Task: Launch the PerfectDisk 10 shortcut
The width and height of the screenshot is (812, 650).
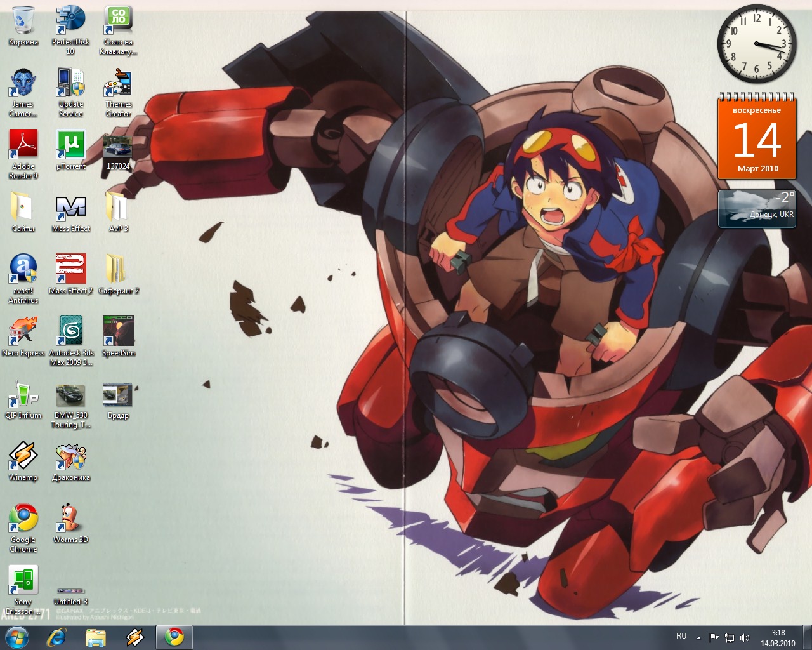Action: point(70,29)
